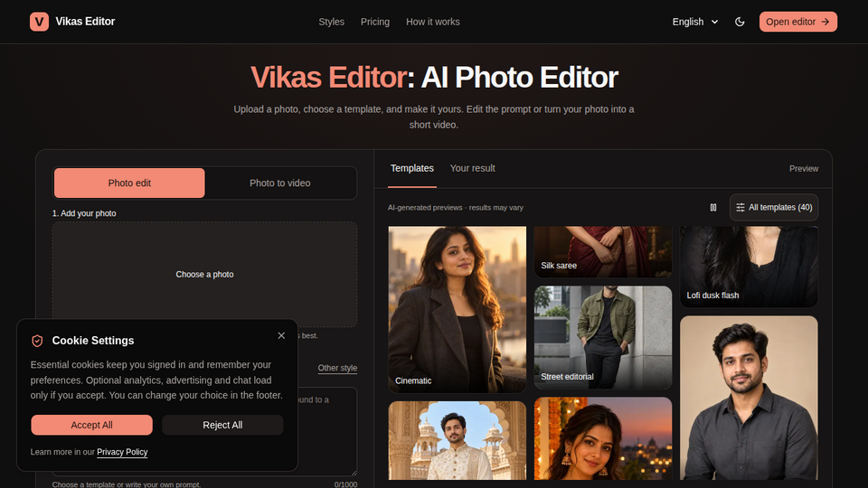The image size is (868, 488).
Task: Select the Cinematic template thumbnail
Action: tap(458, 309)
